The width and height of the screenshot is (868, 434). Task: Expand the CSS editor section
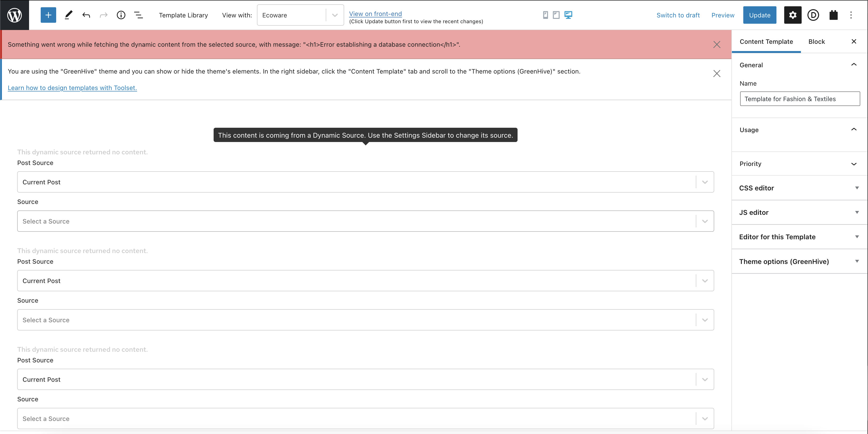click(x=799, y=188)
